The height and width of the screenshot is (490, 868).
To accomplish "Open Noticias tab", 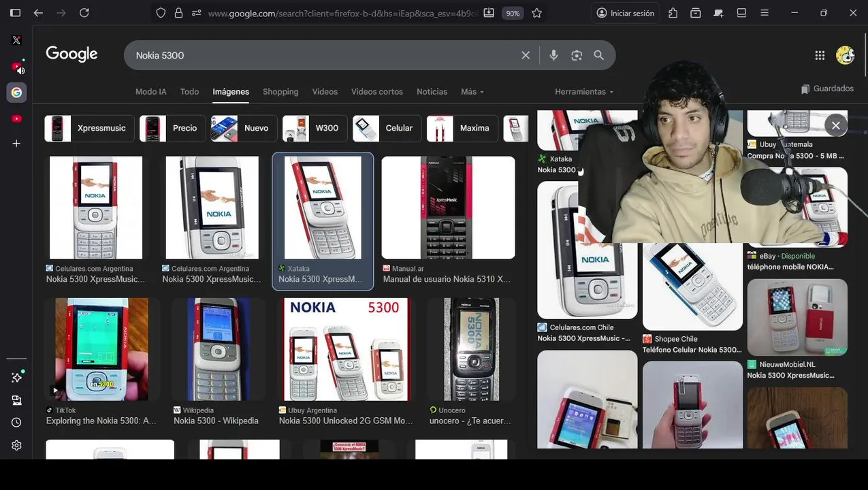I will point(432,91).
